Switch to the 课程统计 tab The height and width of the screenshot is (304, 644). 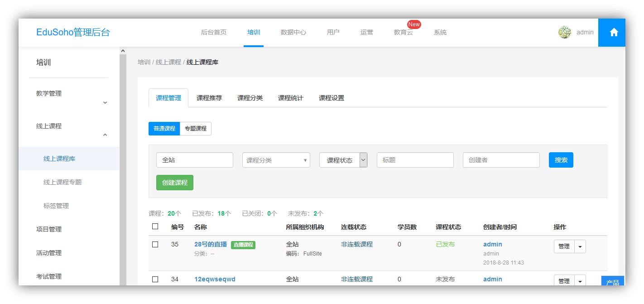[x=290, y=98]
